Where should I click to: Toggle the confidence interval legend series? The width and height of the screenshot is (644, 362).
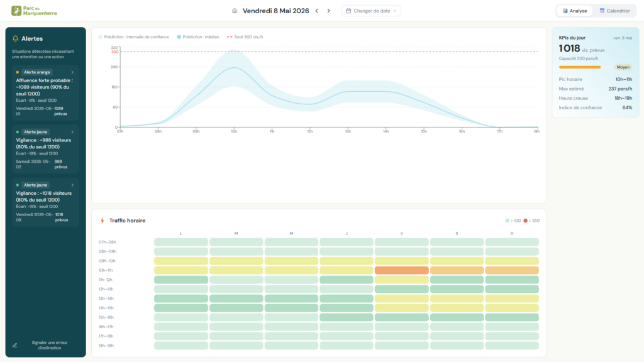(x=133, y=37)
